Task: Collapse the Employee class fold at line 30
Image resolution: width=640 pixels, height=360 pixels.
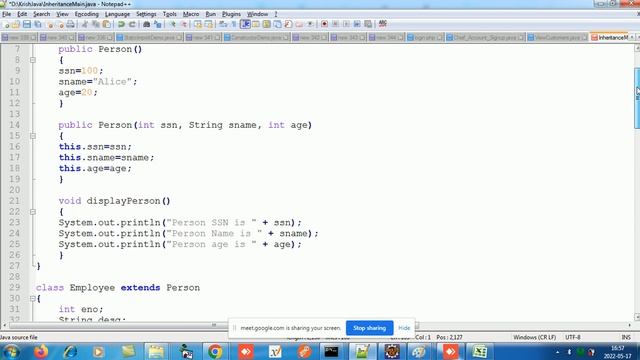Action: (33, 299)
